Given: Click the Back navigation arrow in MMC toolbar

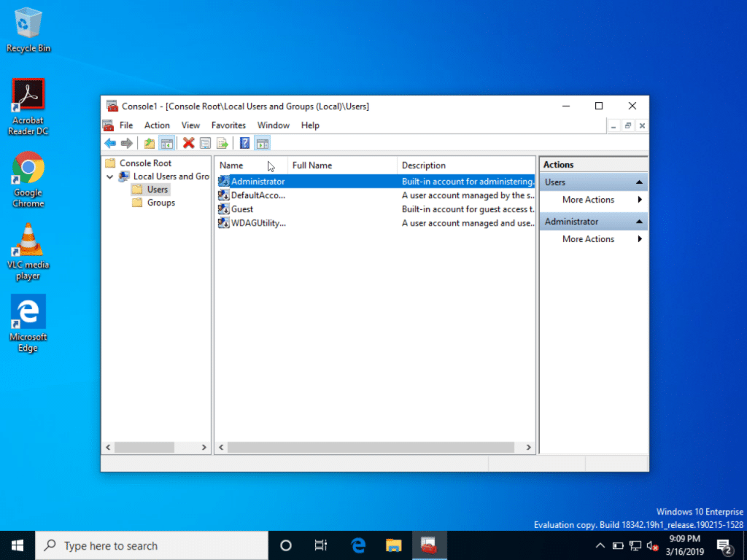Looking at the screenshot, I should [110, 143].
